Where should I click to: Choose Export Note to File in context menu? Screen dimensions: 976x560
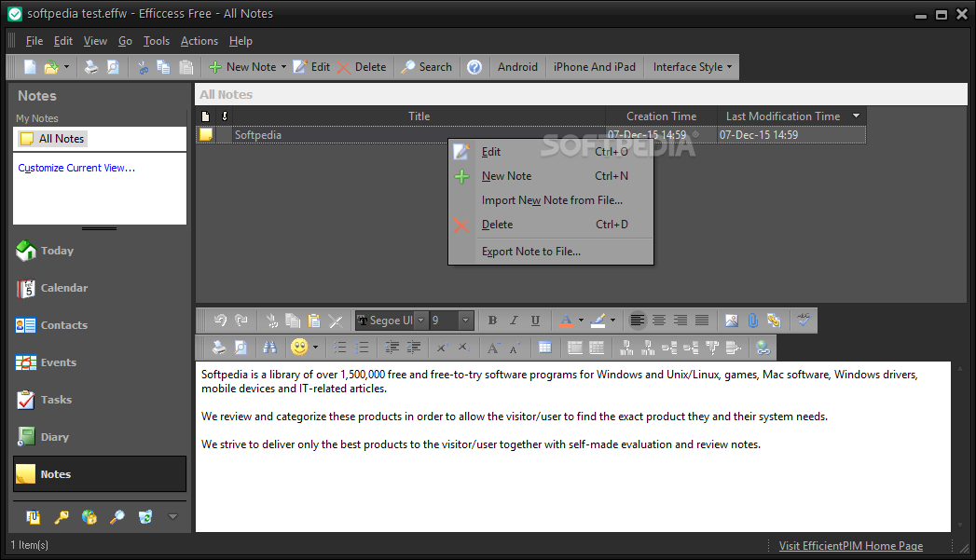tap(551, 252)
